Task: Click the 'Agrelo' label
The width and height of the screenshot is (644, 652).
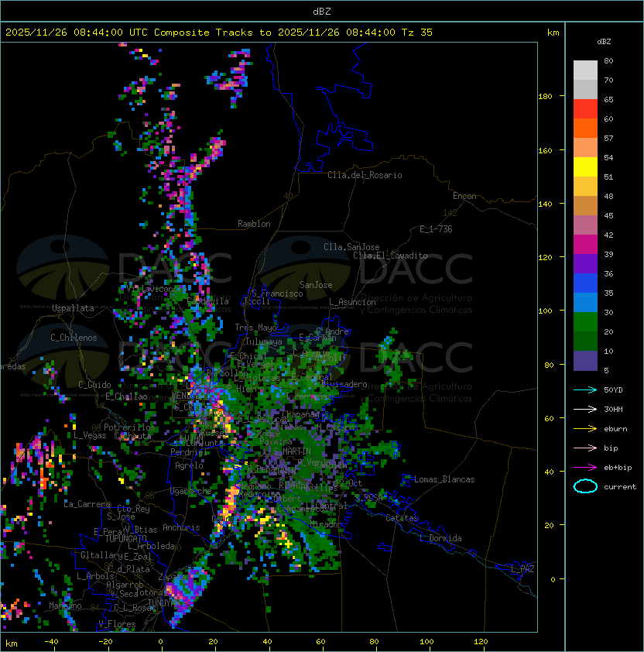Action: 189,465
